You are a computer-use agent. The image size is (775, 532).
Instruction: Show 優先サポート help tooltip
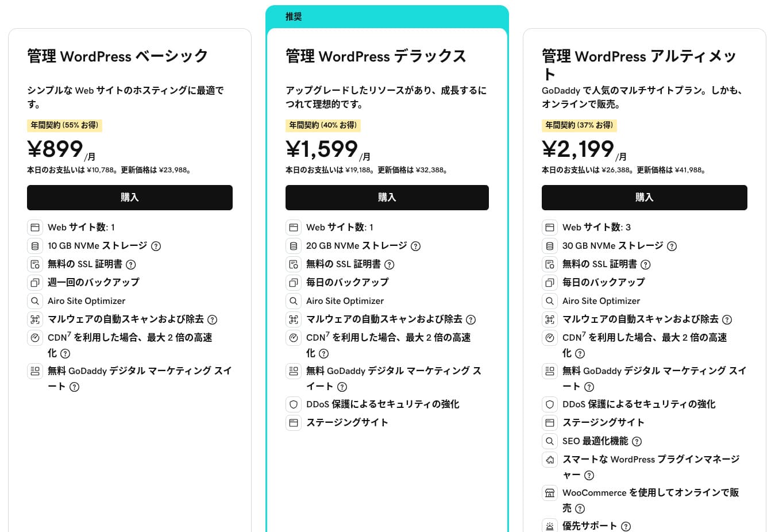626,526
